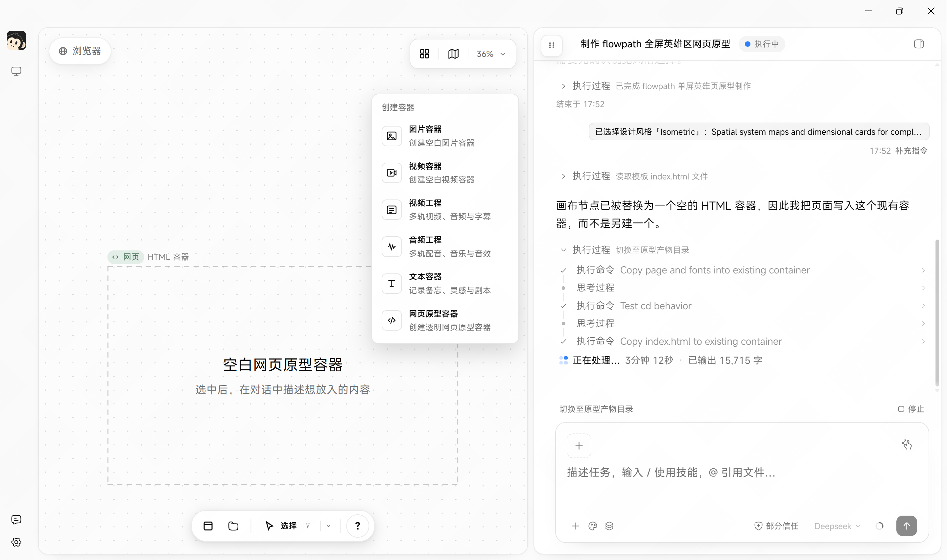Toggle the right side panel icon
The width and height of the screenshot is (947, 560).
point(919,44)
